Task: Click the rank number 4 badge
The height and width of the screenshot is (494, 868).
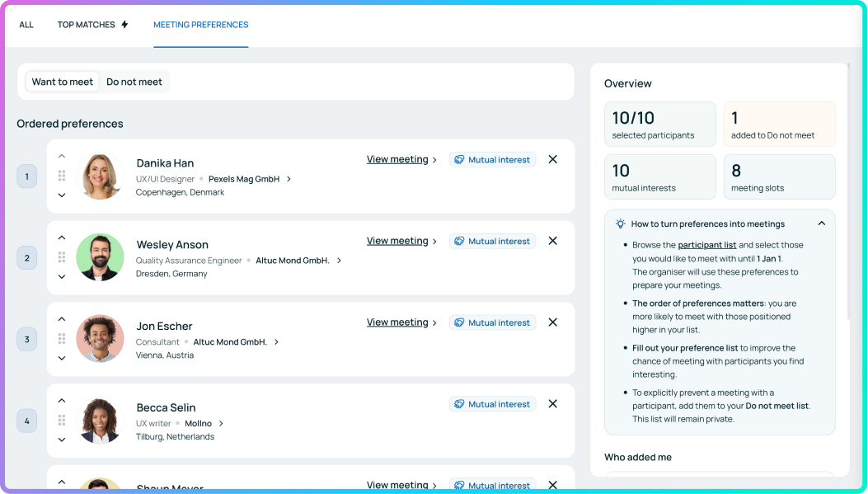Action: point(26,421)
